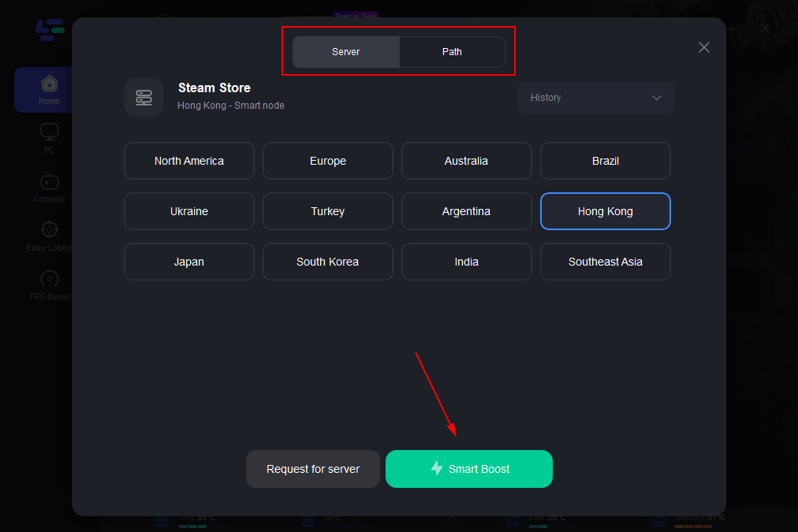Click the Request for server button
The height and width of the screenshot is (532, 798).
click(x=313, y=469)
